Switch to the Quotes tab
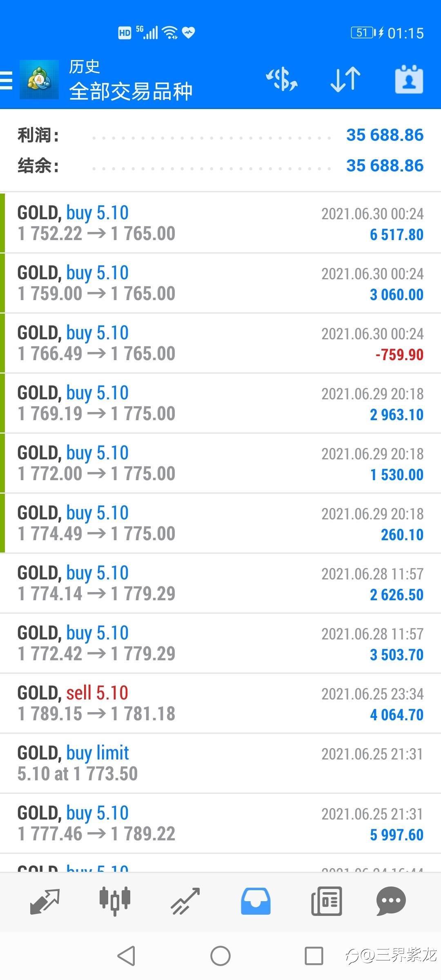This screenshot has height=980, width=441. (x=45, y=901)
